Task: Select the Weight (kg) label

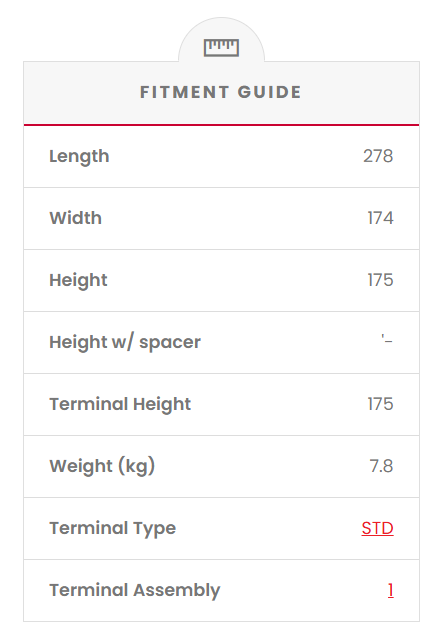Action: (x=102, y=467)
